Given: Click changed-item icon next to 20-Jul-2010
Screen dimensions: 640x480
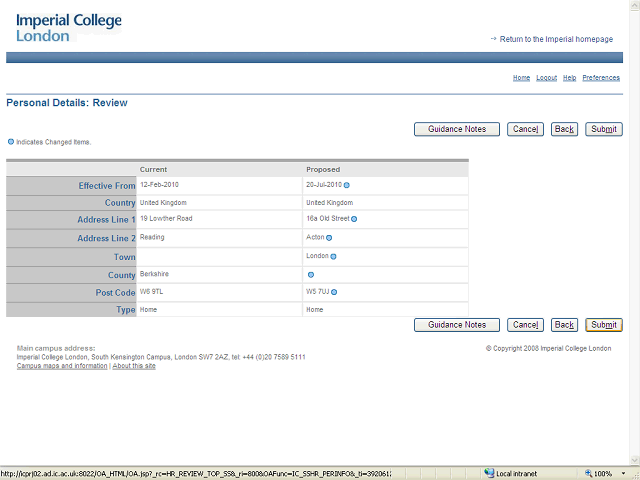Looking at the screenshot, I should [x=347, y=185].
